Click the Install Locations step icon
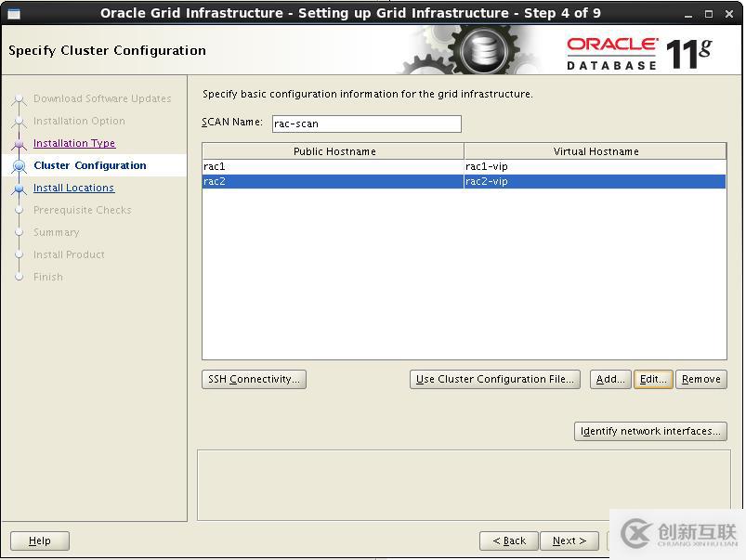Image resolution: width=746 pixels, height=560 pixels. point(19,189)
